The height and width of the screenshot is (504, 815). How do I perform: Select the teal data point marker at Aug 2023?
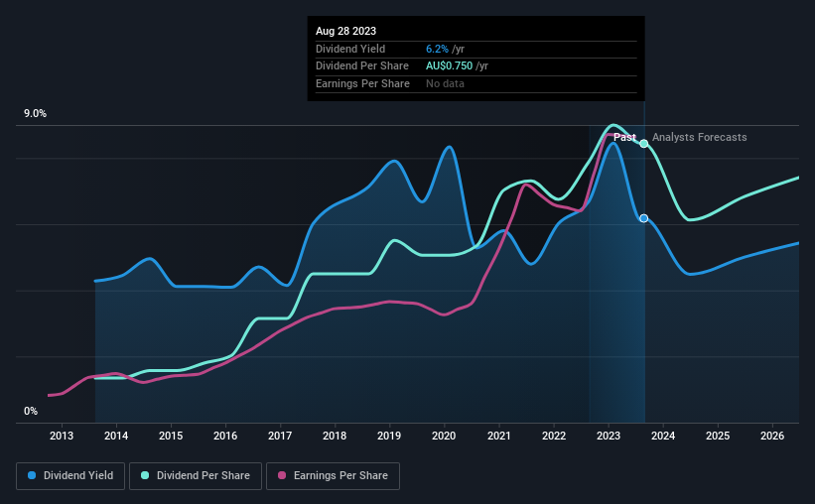[x=644, y=144]
